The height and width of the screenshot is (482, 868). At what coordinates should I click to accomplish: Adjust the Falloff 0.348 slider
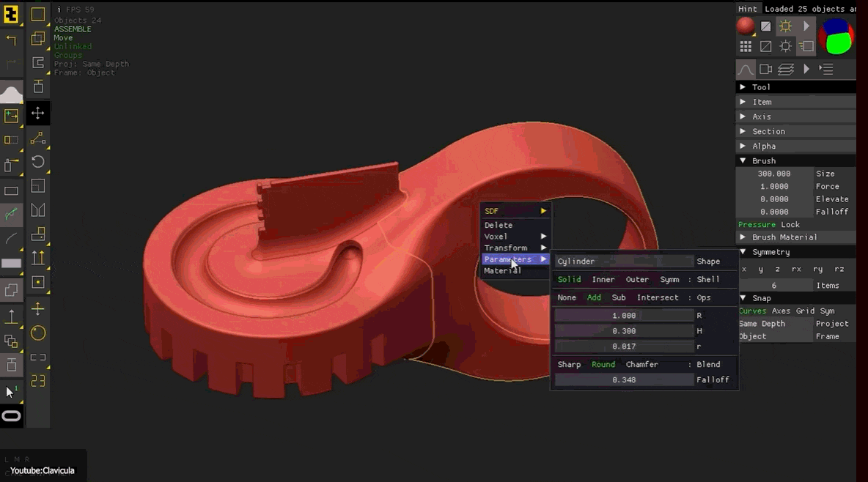[x=624, y=380]
